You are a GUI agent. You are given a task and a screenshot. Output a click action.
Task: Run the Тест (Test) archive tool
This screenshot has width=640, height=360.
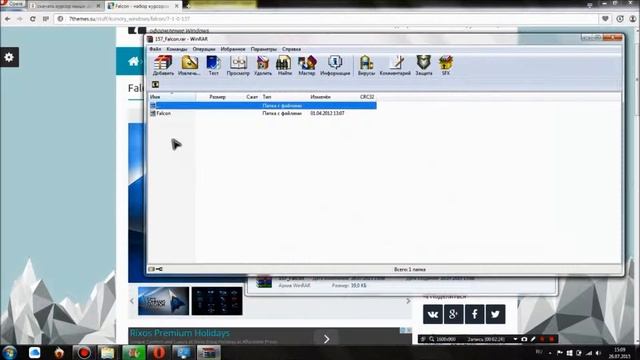click(213, 65)
